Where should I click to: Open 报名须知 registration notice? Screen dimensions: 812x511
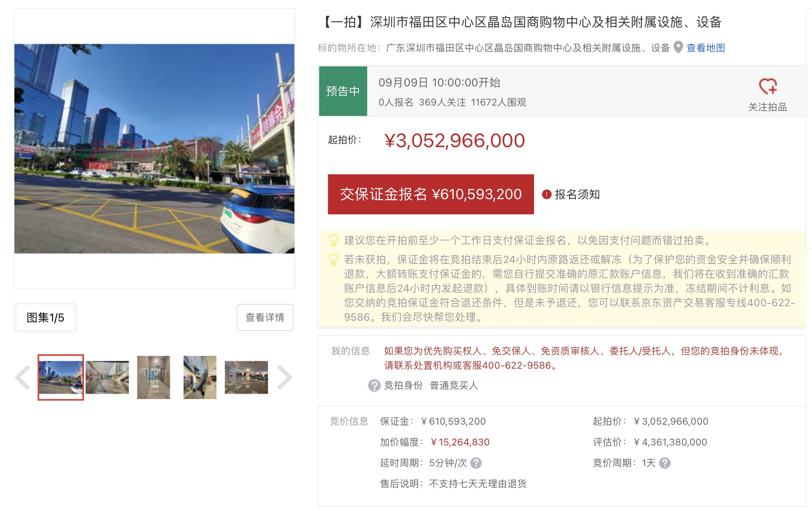(577, 194)
